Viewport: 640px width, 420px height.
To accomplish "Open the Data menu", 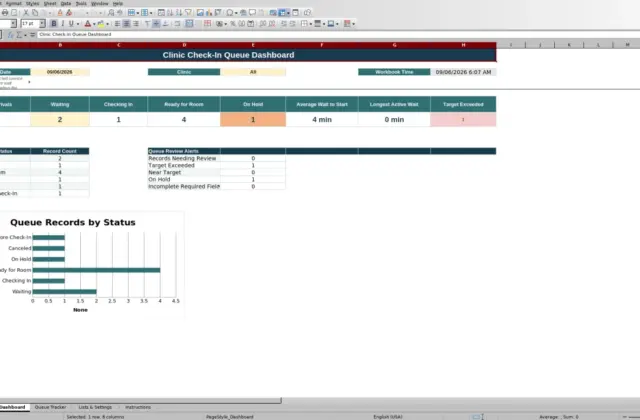I will click(x=66, y=3).
